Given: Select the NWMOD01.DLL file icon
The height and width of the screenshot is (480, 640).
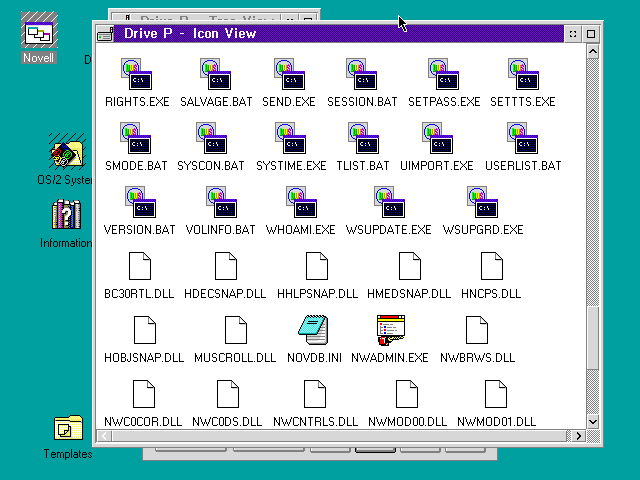Looking at the screenshot, I should [x=496, y=394].
